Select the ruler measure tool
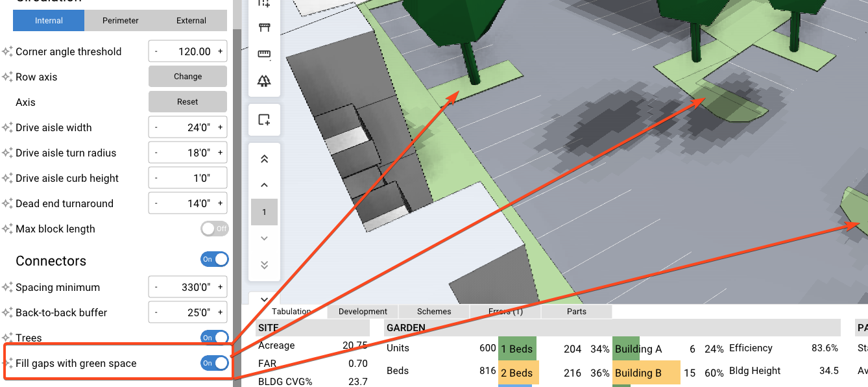The image size is (868, 387). (x=264, y=55)
